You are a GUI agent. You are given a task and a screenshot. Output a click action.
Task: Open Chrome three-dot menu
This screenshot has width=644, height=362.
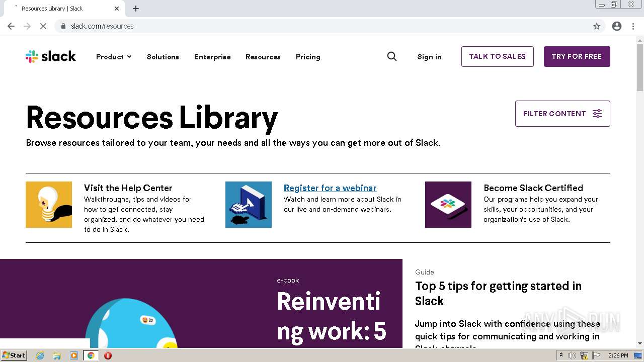pos(633,26)
